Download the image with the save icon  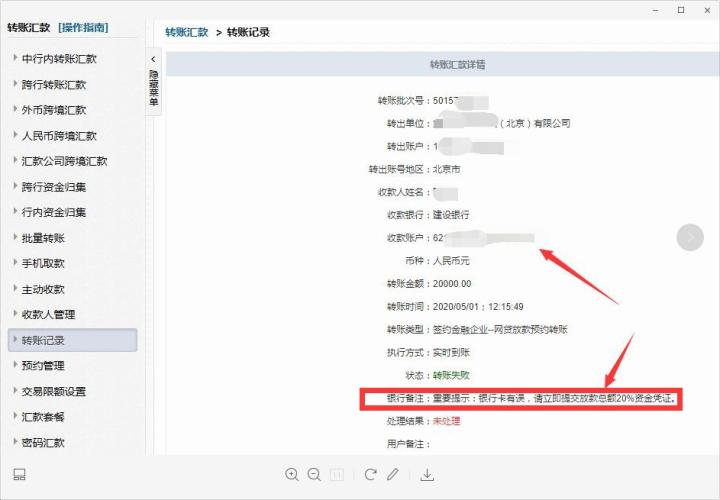[427, 474]
